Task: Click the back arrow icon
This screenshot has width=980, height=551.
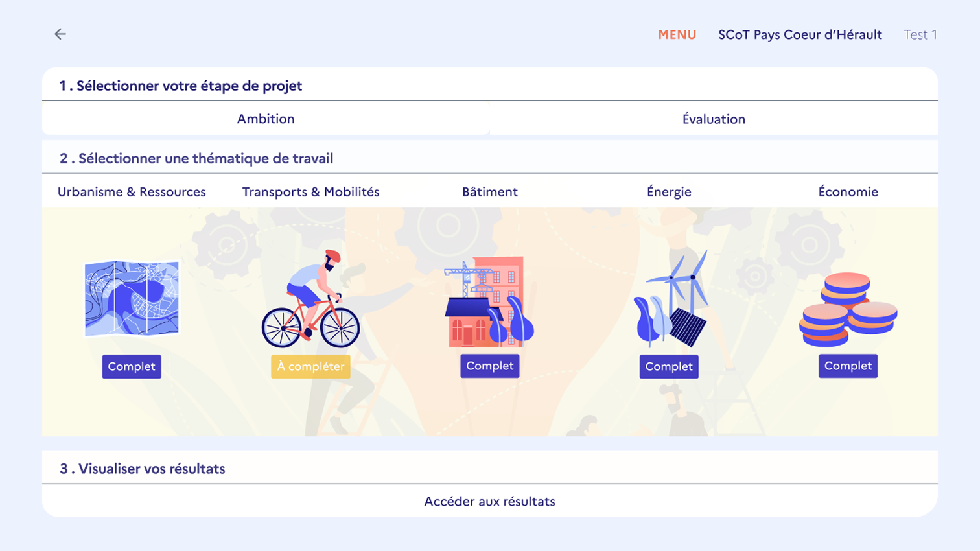Action: point(60,34)
